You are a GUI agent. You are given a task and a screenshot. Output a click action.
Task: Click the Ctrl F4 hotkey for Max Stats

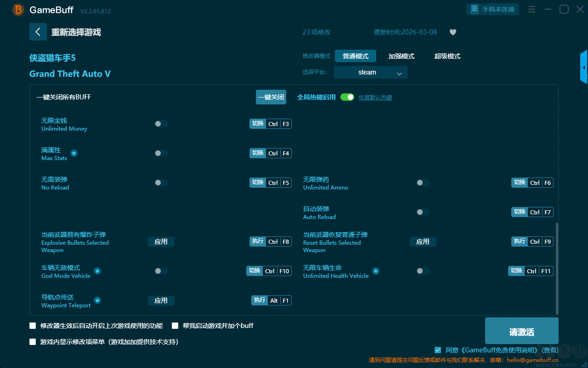[x=271, y=153]
